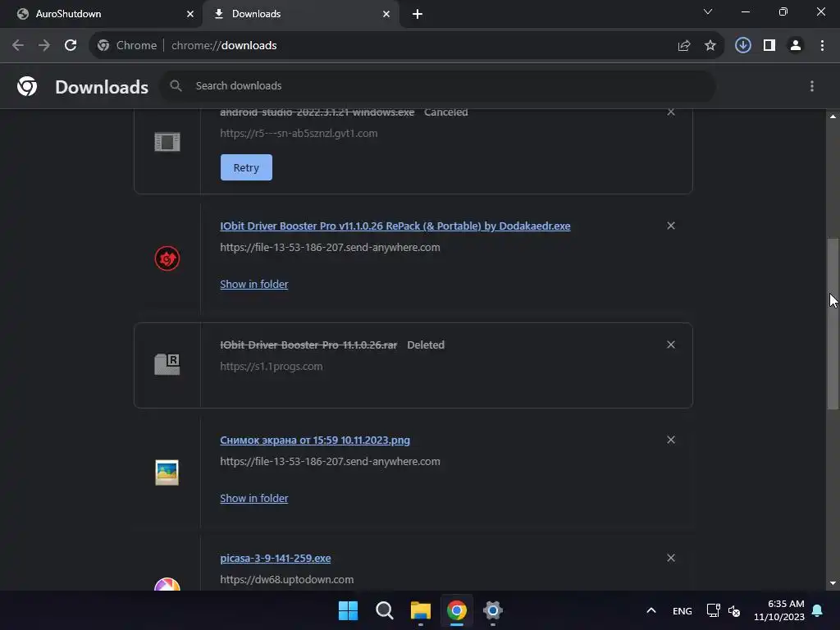
Task: Show Снимок экрана png in folder
Action: 254,498
